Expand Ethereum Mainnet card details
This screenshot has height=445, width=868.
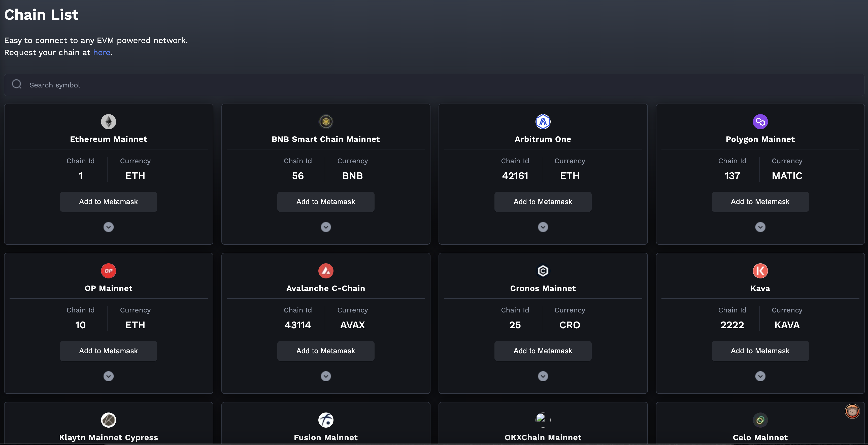[109, 227]
